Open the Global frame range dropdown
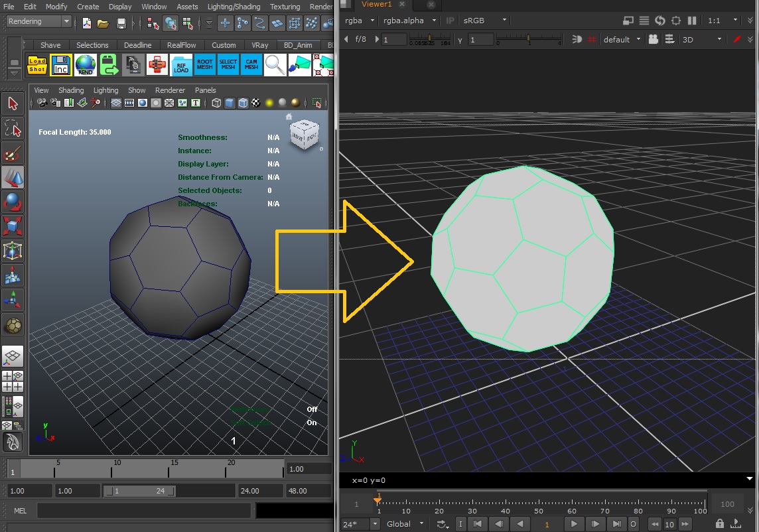Image resolution: width=759 pixels, height=532 pixels. pyautogui.click(x=405, y=524)
